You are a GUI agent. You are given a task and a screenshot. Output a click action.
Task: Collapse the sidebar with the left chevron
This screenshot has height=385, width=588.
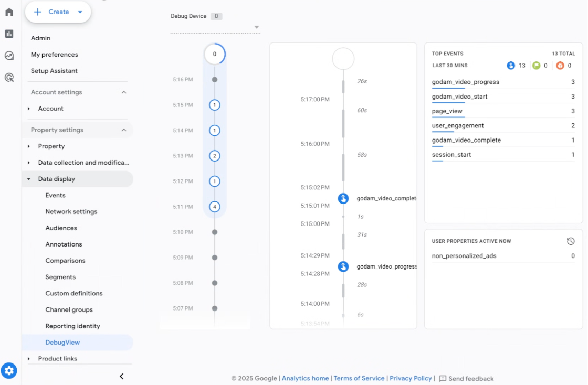pyautogui.click(x=122, y=376)
